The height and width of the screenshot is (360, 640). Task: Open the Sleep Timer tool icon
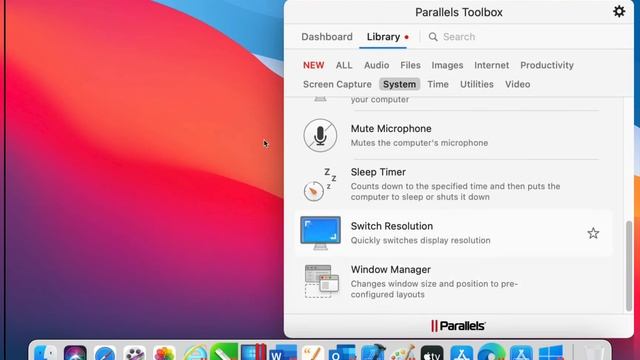click(320, 185)
